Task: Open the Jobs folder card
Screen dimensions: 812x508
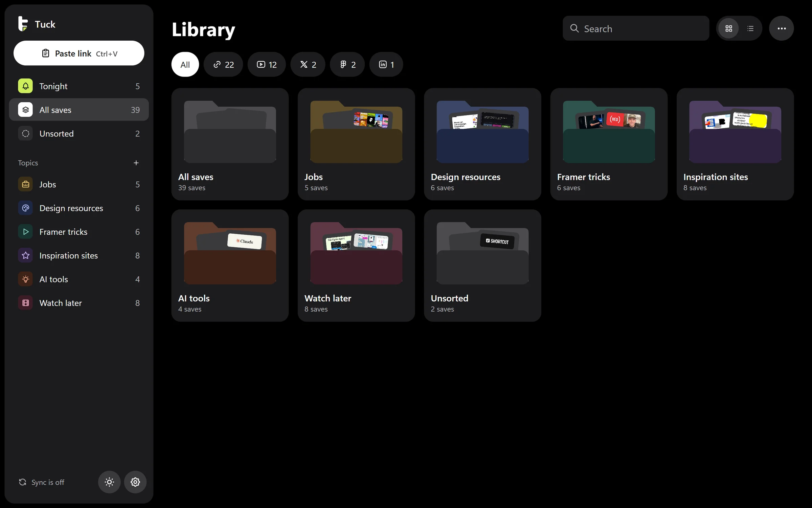Action: pos(356,144)
